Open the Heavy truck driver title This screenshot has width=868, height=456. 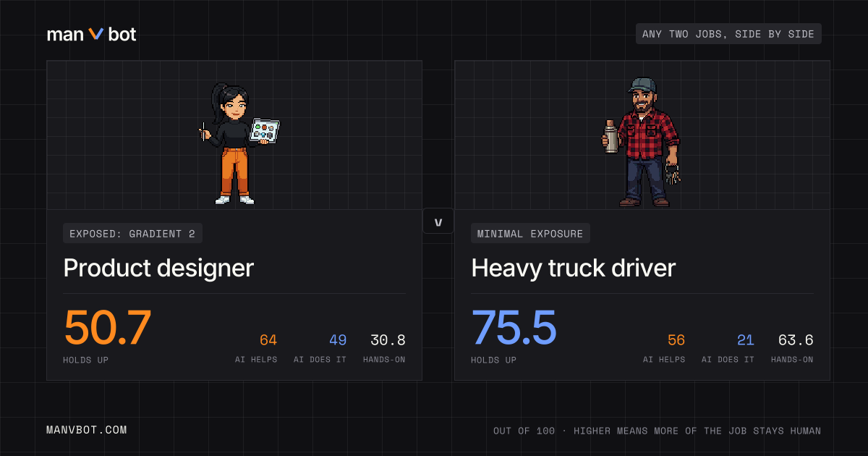573,268
